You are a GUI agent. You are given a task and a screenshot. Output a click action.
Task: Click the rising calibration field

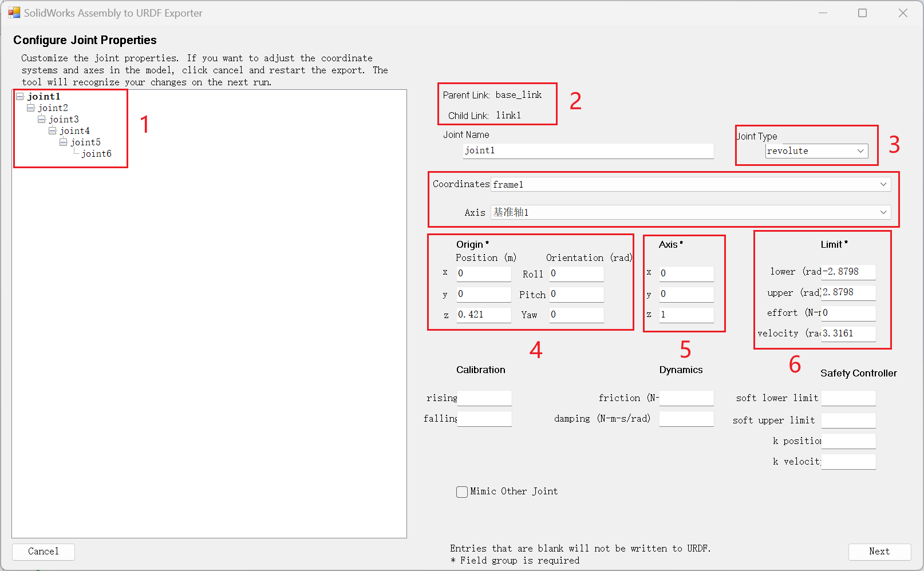tap(484, 398)
